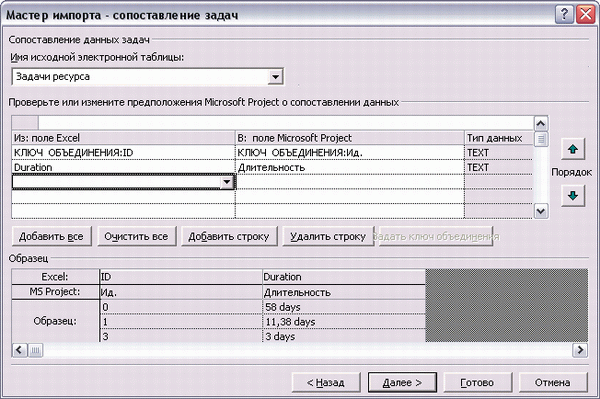
Task: Click the 'Из: поле Excel' column header
Action: [x=123, y=138]
